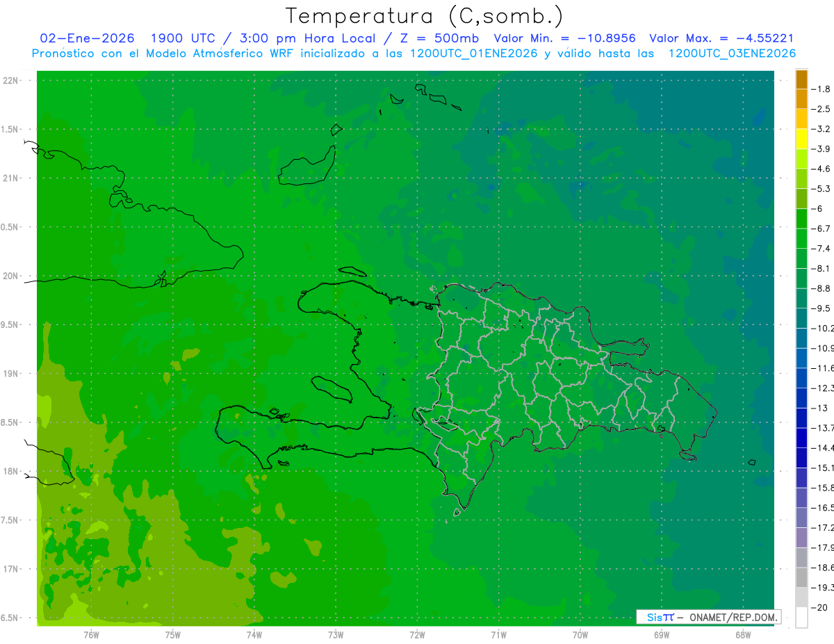Screen dimensions: 834x644
Task: Click the "1200UTC_01ENE2026" initialization text
Action: point(473,53)
